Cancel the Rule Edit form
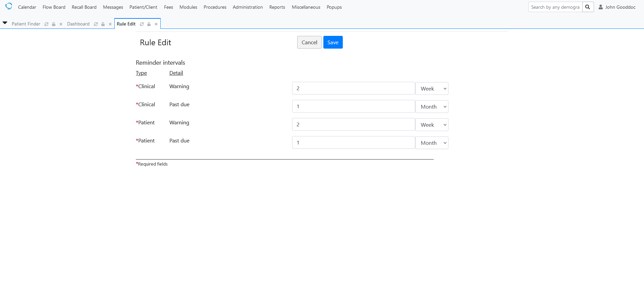Screen dimensions: 644x308 (309, 42)
